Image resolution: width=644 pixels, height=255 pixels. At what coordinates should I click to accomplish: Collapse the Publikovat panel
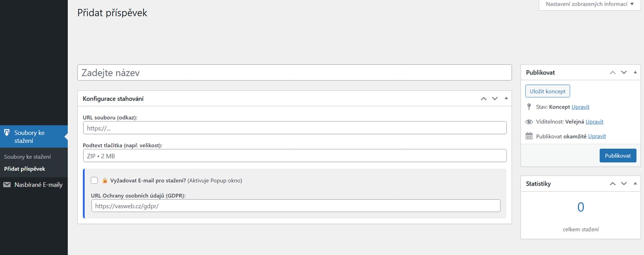635,72
